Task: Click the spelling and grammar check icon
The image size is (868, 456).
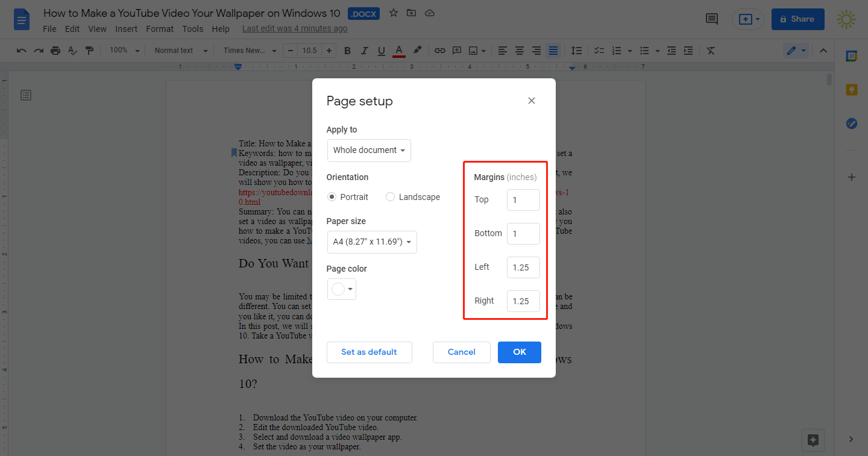Action: click(x=72, y=51)
